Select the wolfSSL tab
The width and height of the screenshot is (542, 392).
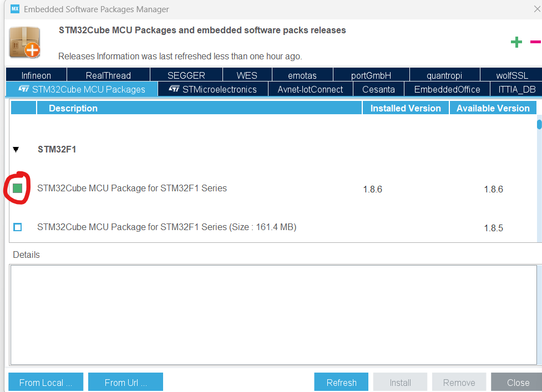tap(511, 75)
